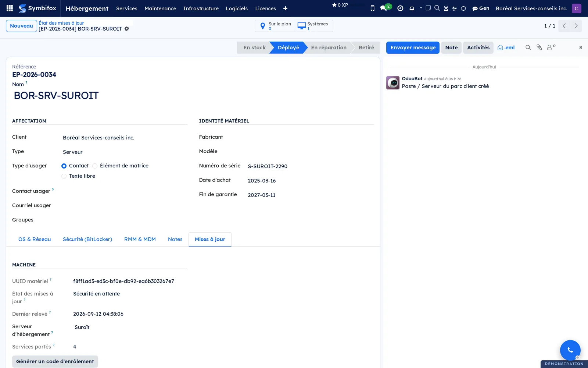Click the hourglass icon in navbar
Image resolution: width=588 pixels, height=368 pixels.
point(446,8)
